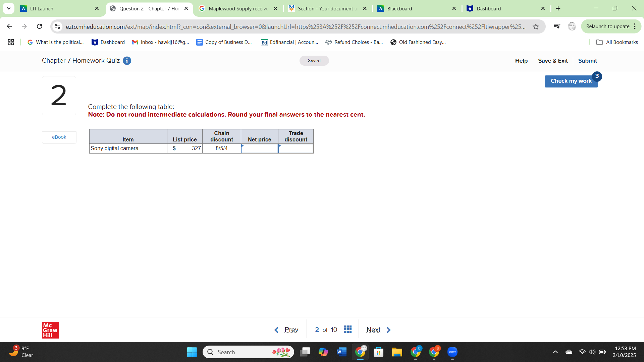Open the Gmail Inbox bookmark
Viewport: 644px width, 362px height.
(160, 42)
